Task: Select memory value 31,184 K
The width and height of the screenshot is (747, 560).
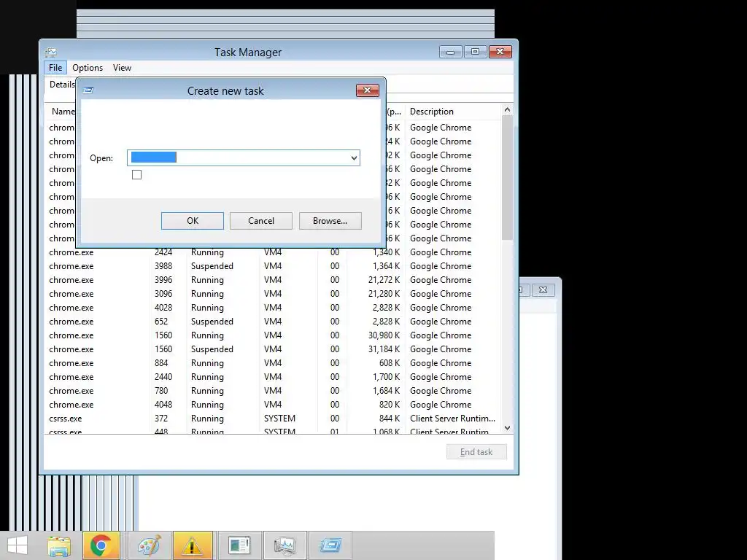Action: (x=384, y=349)
